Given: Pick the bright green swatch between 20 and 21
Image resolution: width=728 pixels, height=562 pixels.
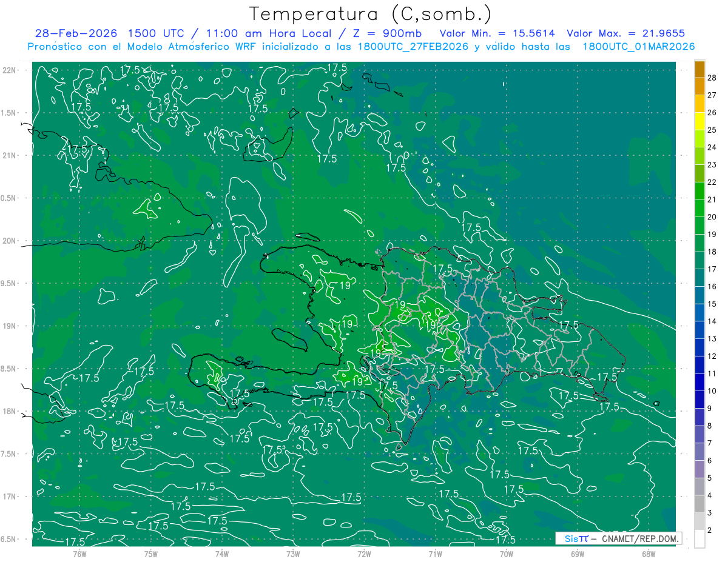Looking at the screenshot, I should tap(699, 209).
